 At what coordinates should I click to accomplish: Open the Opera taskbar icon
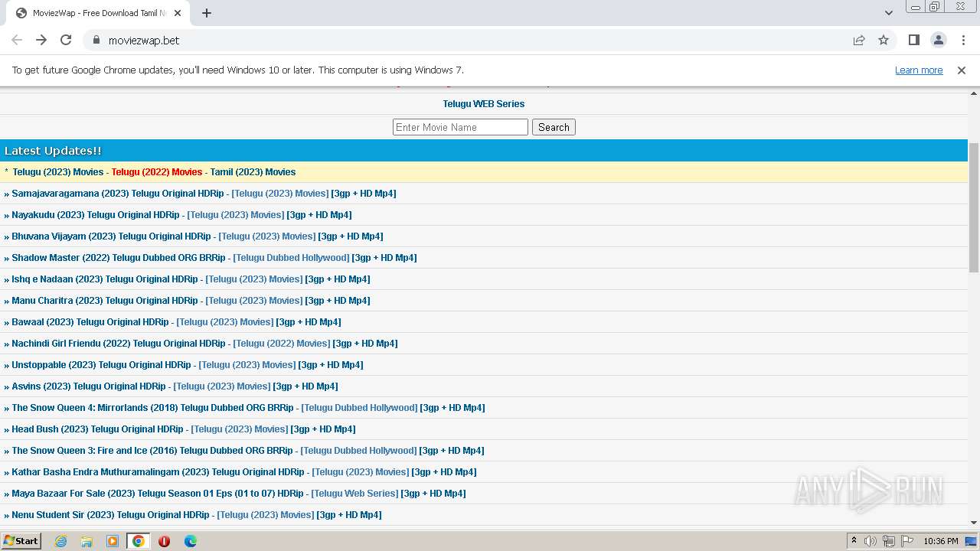click(164, 541)
